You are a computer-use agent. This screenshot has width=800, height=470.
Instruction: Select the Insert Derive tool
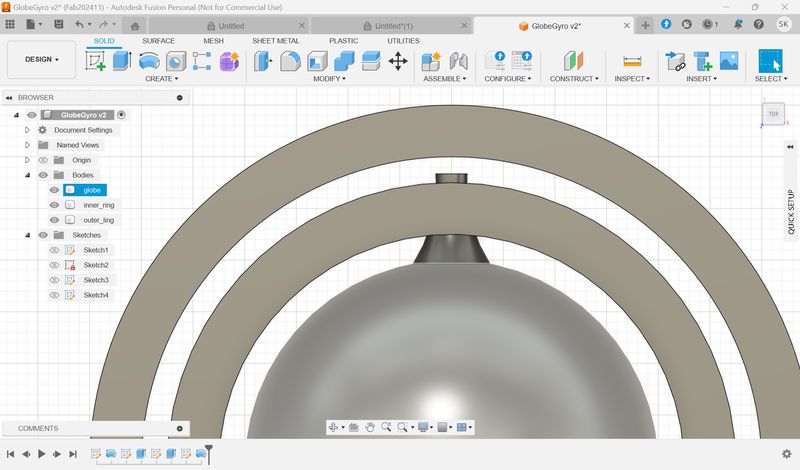tap(676, 61)
